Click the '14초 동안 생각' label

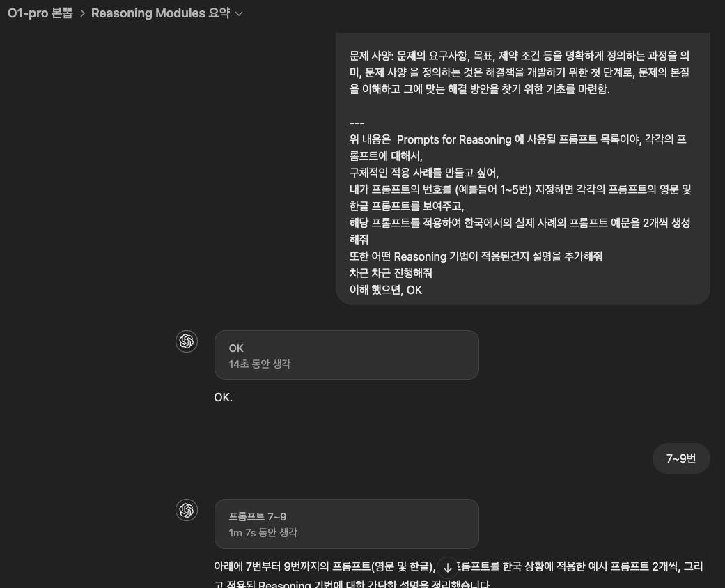259,364
